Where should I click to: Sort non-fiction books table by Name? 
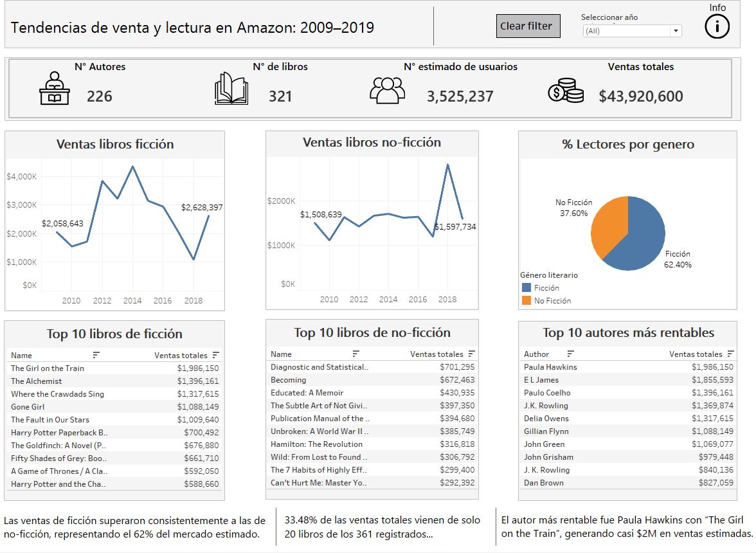(356, 354)
